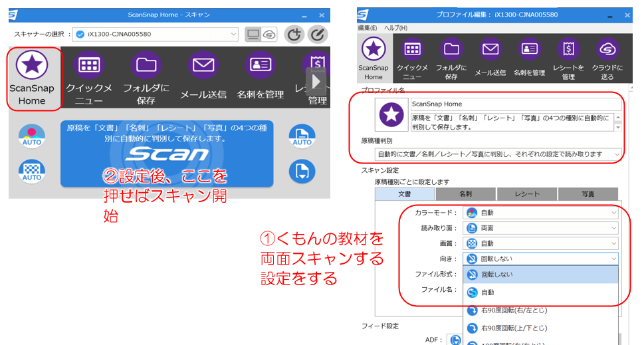Select クイックメニュー profile in scan window
The width and height of the screenshot is (644, 345).
[x=89, y=78]
